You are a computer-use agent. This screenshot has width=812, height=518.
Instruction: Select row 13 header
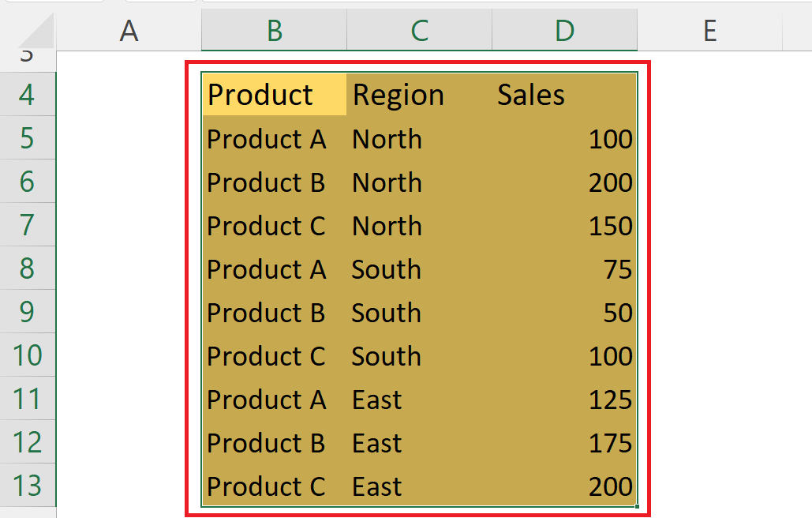pyautogui.click(x=28, y=486)
